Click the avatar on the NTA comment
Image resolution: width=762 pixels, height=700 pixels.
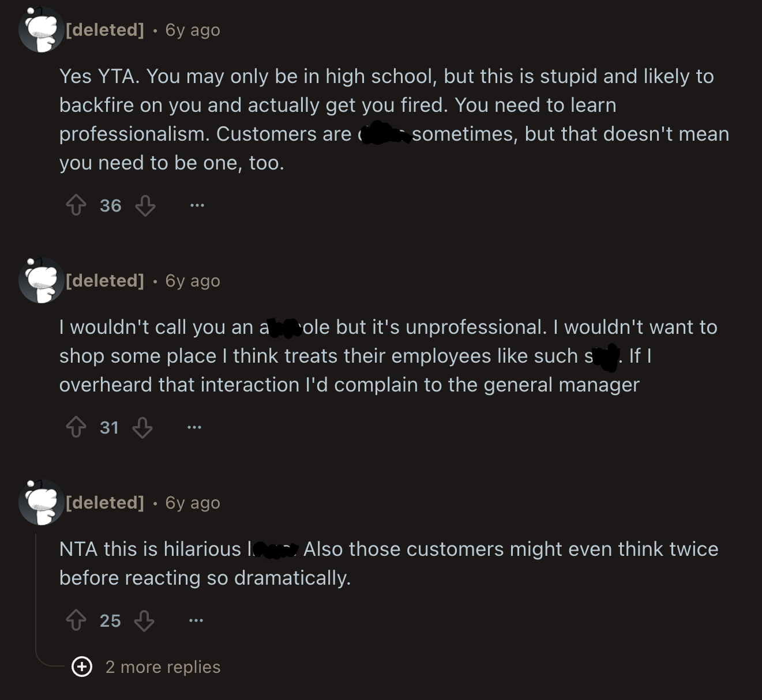pos(41,502)
